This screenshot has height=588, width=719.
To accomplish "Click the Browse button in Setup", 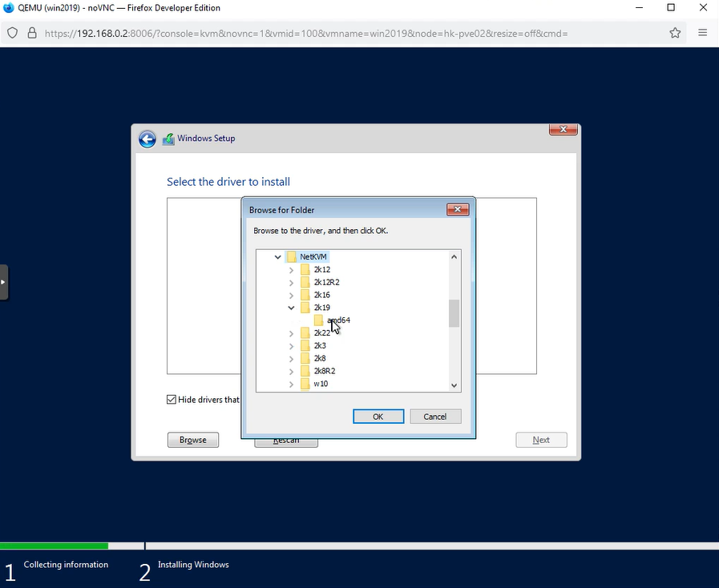I will [193, 440].
